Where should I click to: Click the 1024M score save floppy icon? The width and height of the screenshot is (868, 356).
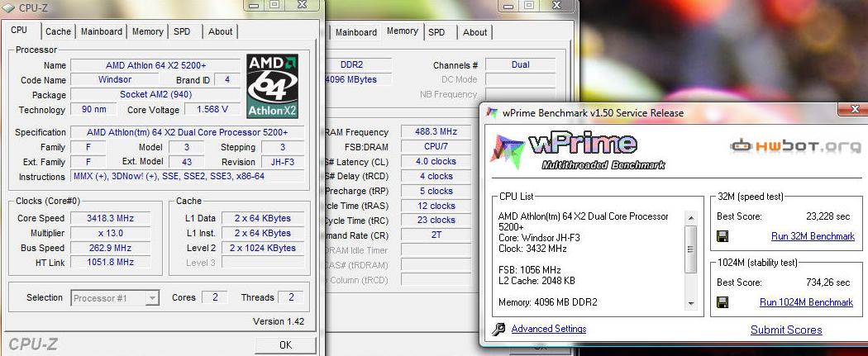[x=723, y=302]
